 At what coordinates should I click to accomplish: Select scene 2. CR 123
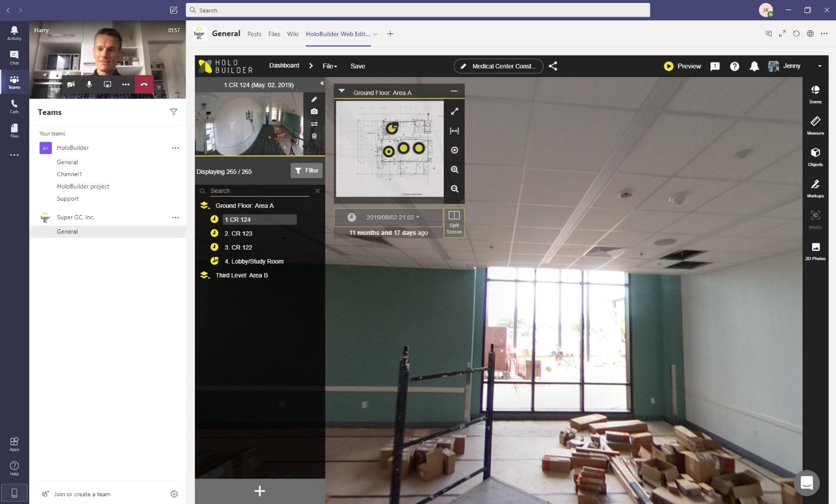click(x=238, y=233)
